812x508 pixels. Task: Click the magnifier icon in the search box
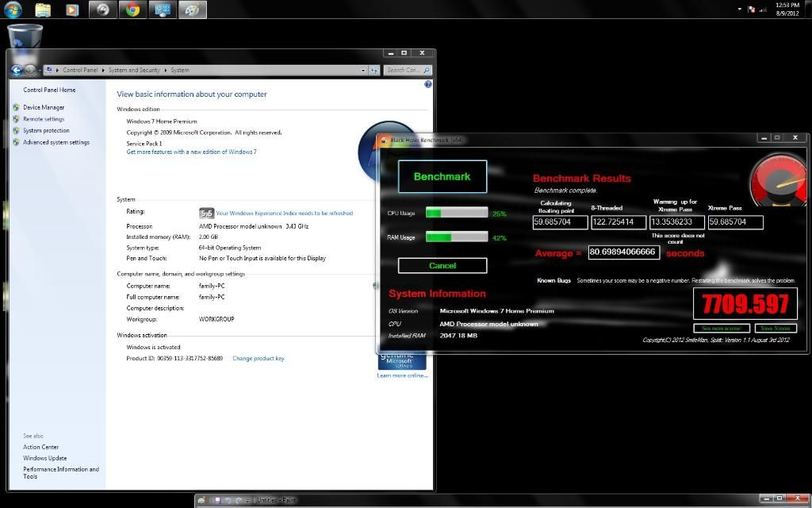(427, 70)
